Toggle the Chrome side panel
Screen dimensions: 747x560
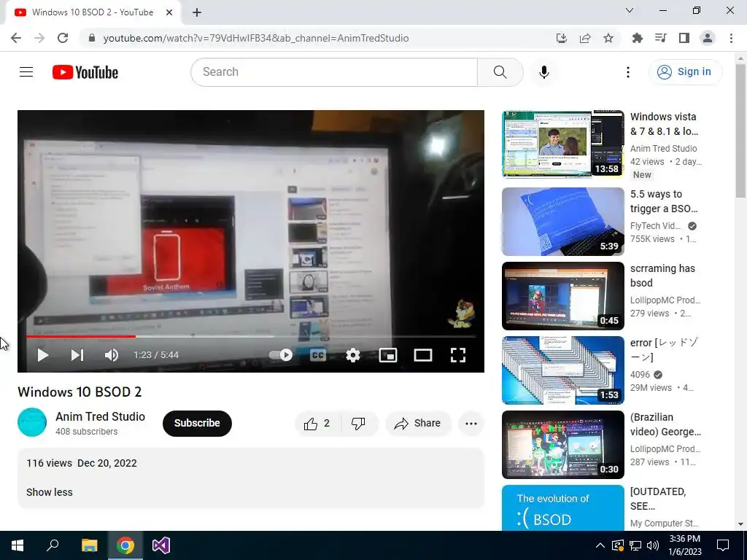684,38
